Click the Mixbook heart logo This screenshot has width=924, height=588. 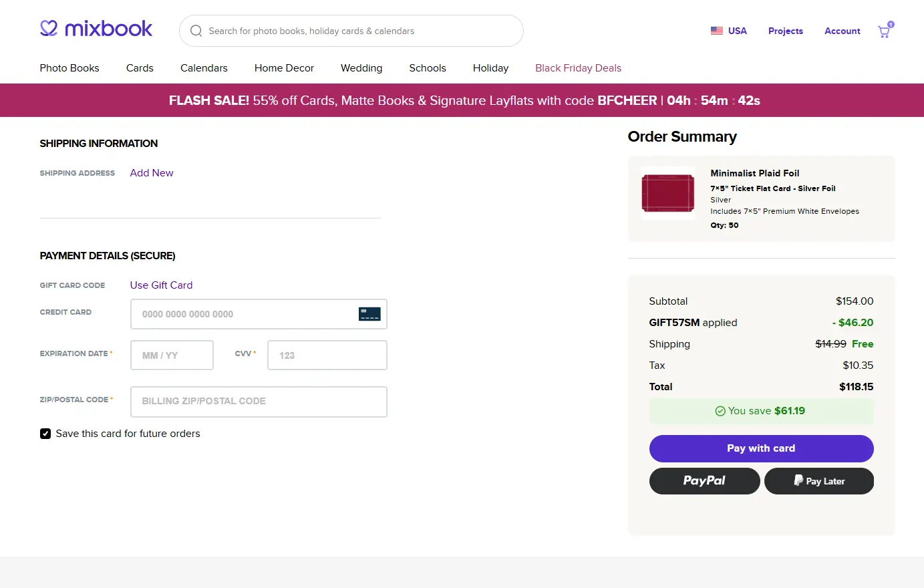(49, 28)
